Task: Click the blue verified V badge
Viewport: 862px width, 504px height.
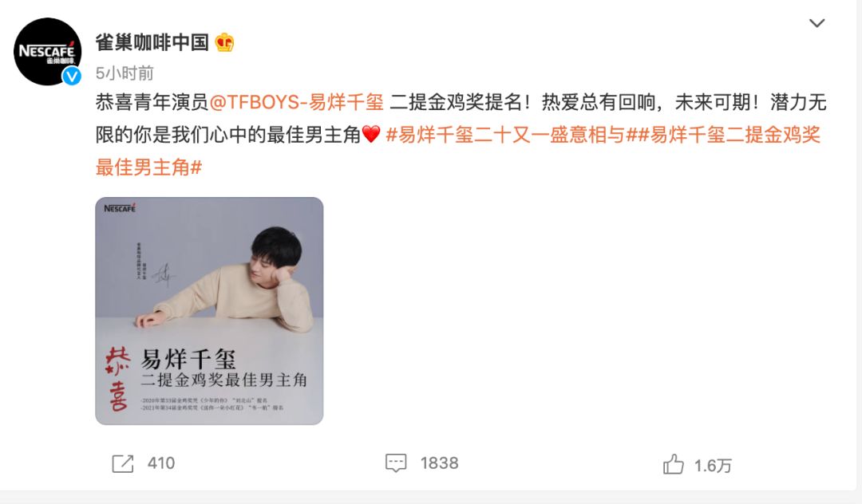Action: click(x=72, y=76)
